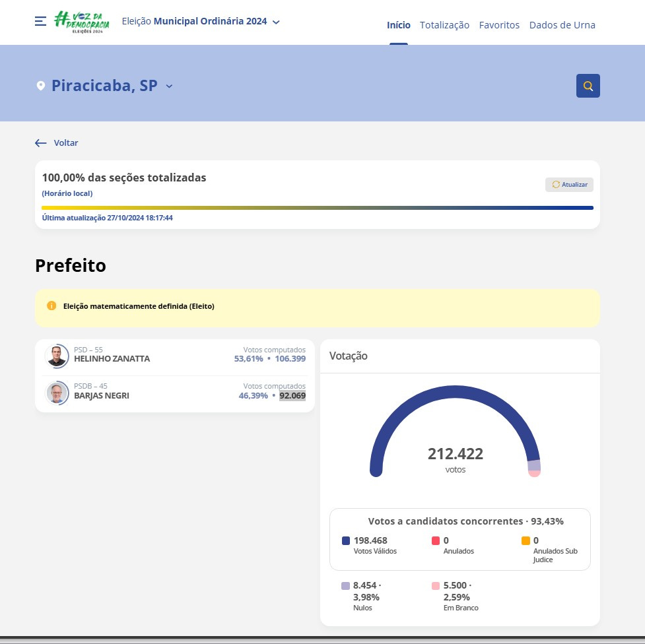Click the magnifier search button
Screen dimensions: 645x644
click(588, 86)
